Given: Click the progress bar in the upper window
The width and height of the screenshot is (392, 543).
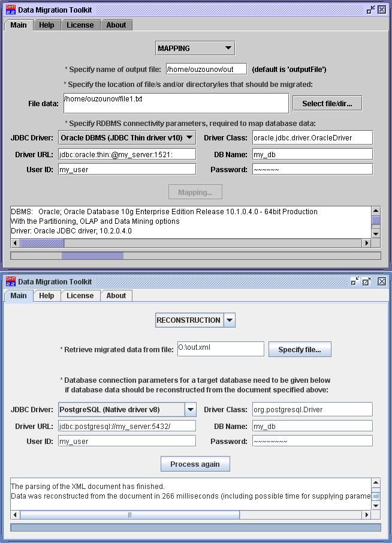Looking at the screenshot, I should point(195,256).
